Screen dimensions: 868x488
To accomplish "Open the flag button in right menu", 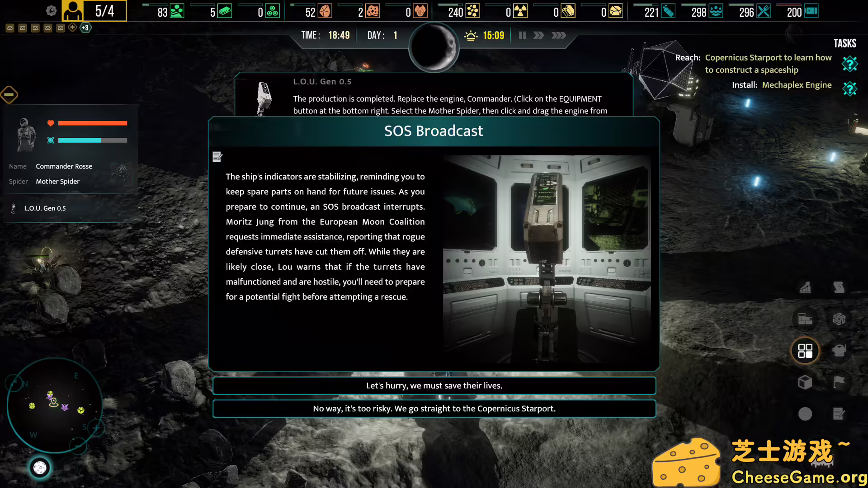I will click(x=839, y=382).
